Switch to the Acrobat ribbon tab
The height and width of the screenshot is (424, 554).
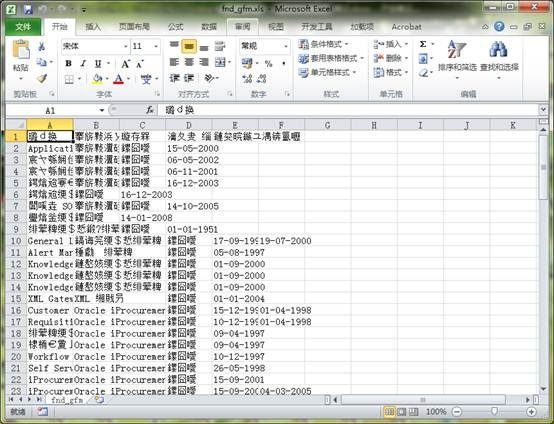406,27
